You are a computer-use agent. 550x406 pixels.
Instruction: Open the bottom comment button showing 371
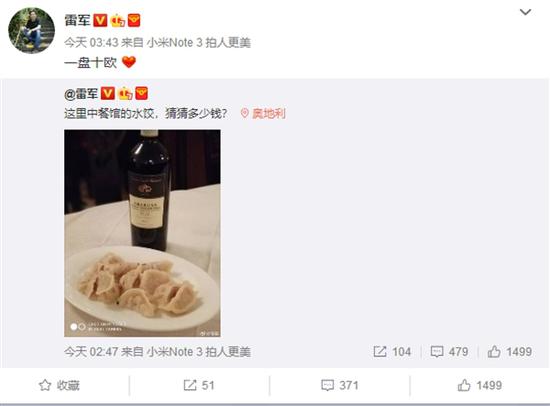(x=340, y=385)
